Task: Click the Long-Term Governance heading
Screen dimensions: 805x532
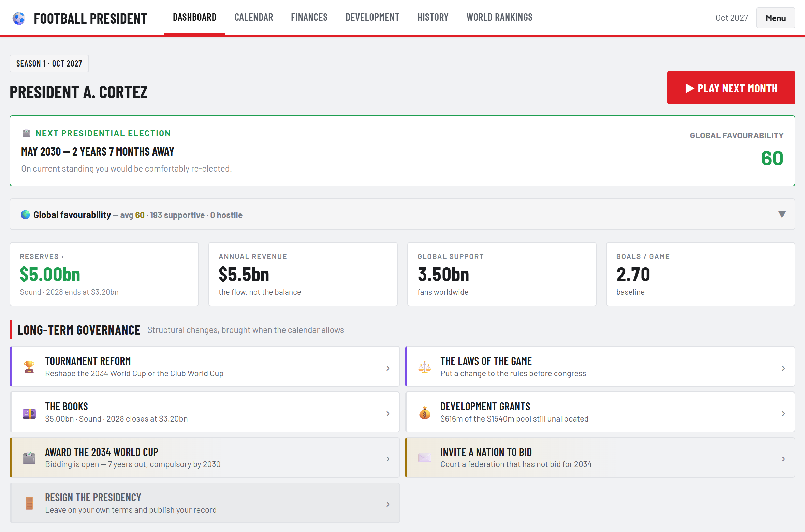Action: tap(79, 330)
